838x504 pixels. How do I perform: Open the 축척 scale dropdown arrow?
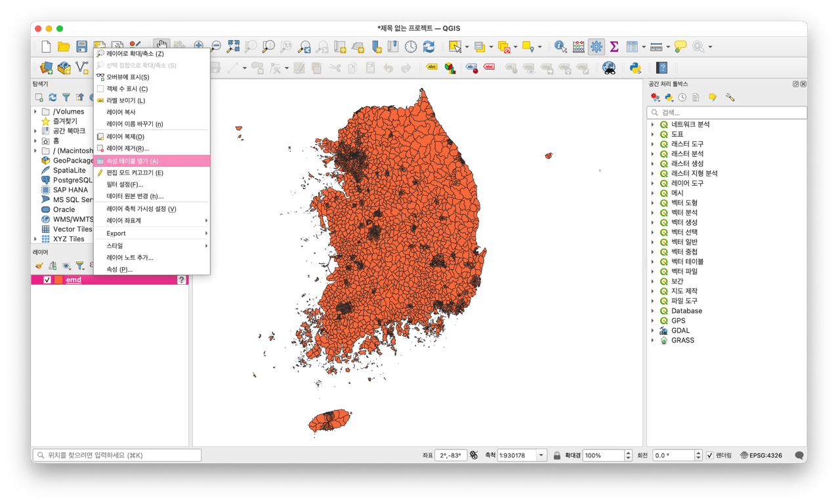point(541,455)
